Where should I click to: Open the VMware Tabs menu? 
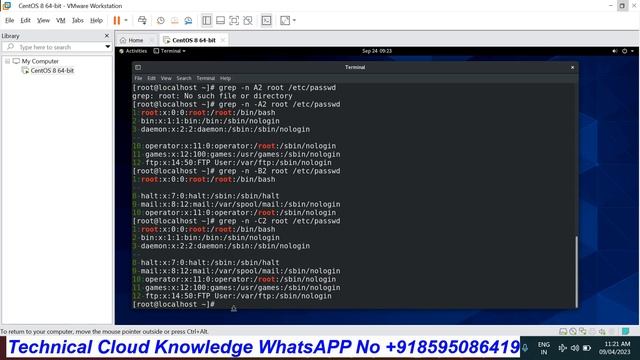point(78,20)
